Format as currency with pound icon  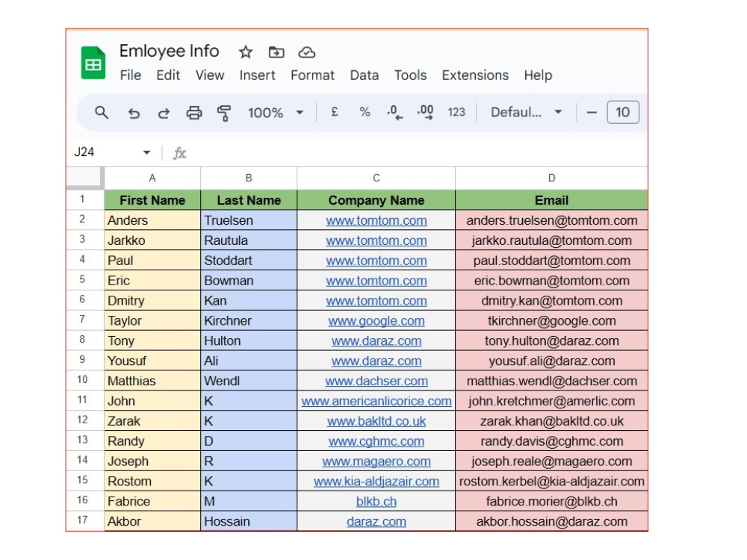coord(335,112)
